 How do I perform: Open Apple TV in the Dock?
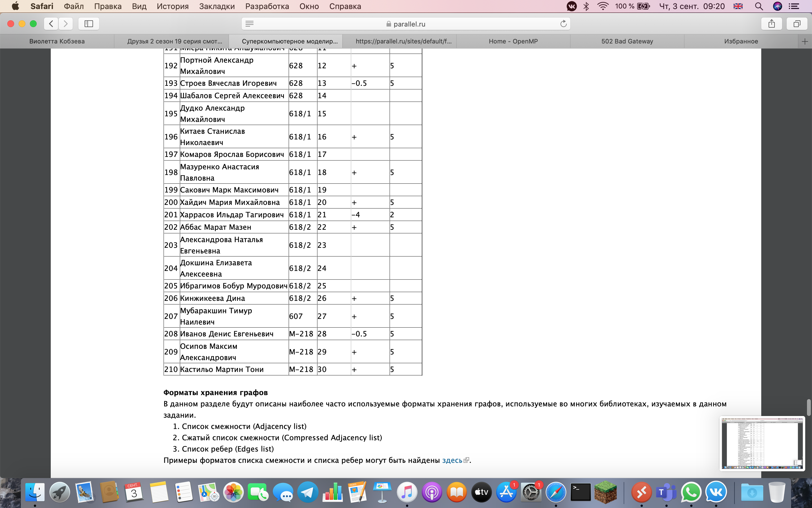[482, 492]
